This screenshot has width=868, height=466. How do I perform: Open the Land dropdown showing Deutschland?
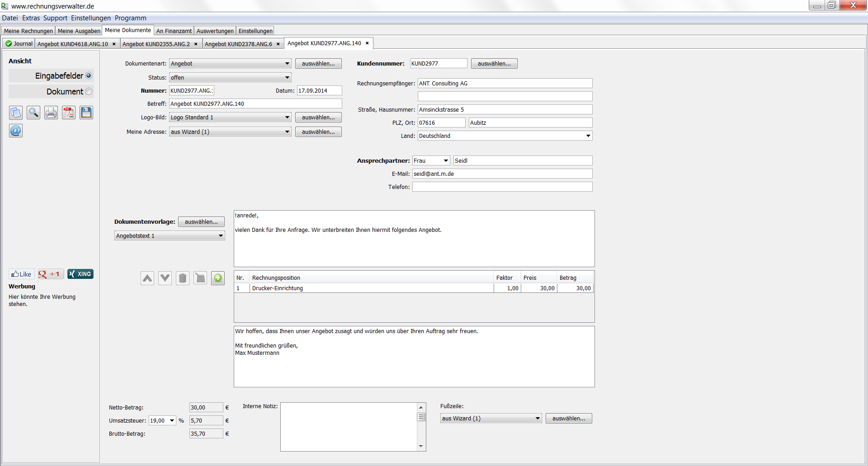point(588,136)
